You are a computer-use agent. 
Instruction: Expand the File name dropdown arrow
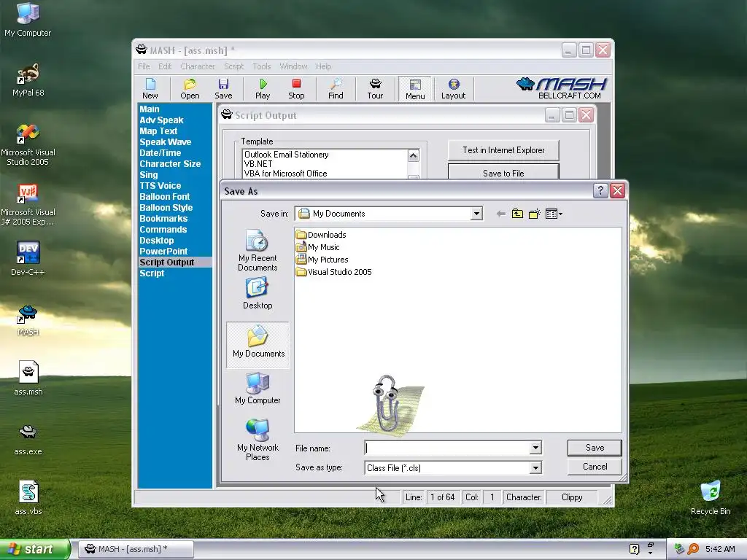535,448
